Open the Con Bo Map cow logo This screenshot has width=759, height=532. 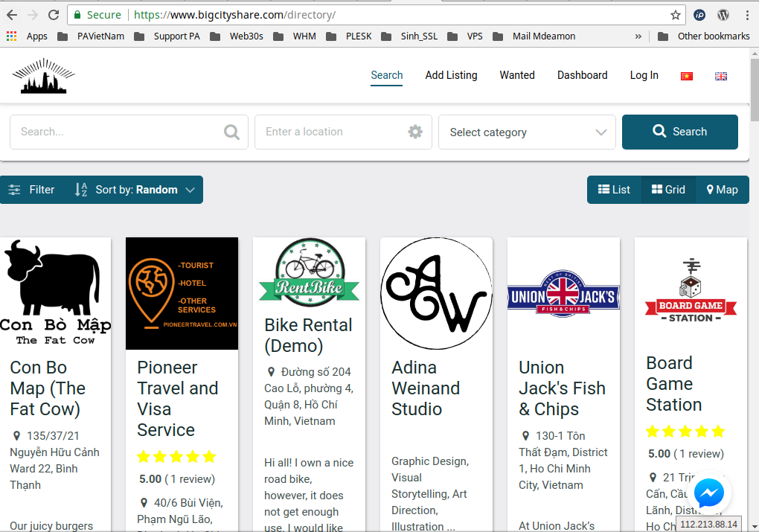(56, 293)
